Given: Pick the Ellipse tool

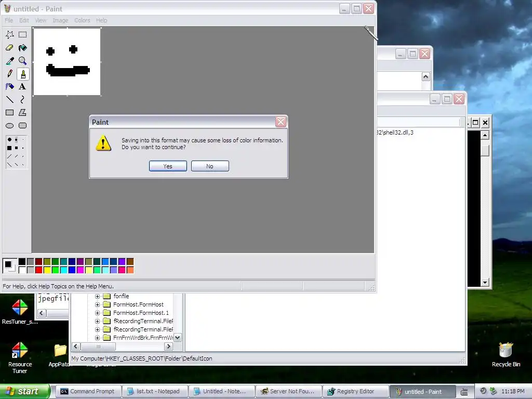Looking at the screenshot, I should 10,126.
